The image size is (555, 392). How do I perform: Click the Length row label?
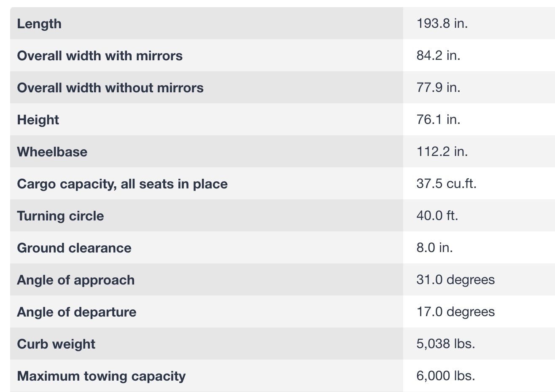[39, 24]
